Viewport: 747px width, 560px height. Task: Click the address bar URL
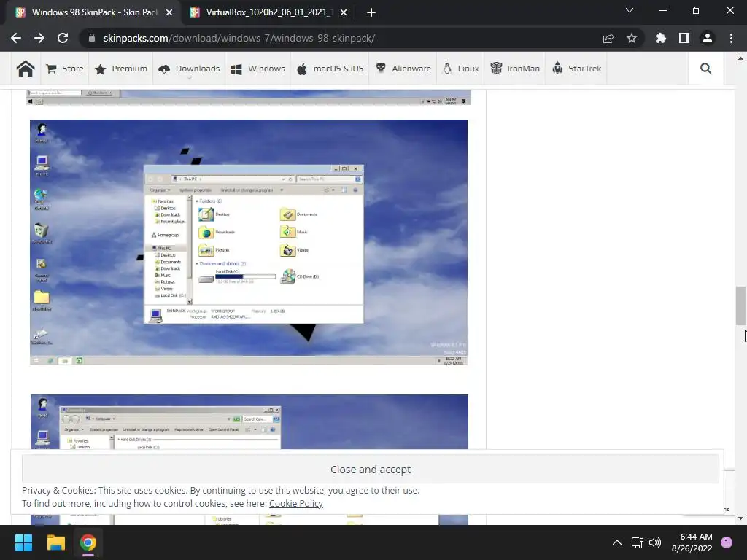tap(239, 38)
